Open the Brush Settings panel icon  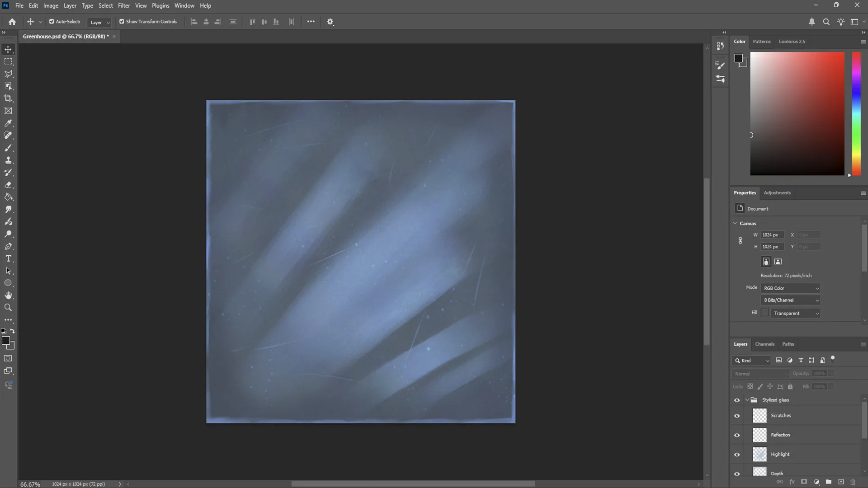coord(720,65)
